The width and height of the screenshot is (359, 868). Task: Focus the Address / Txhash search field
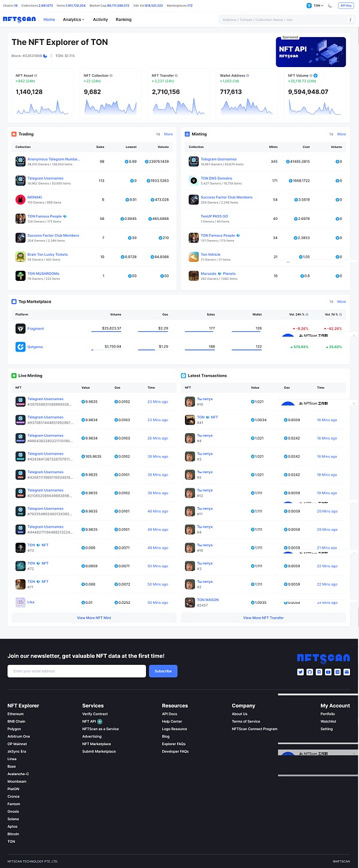pos(286,20)
